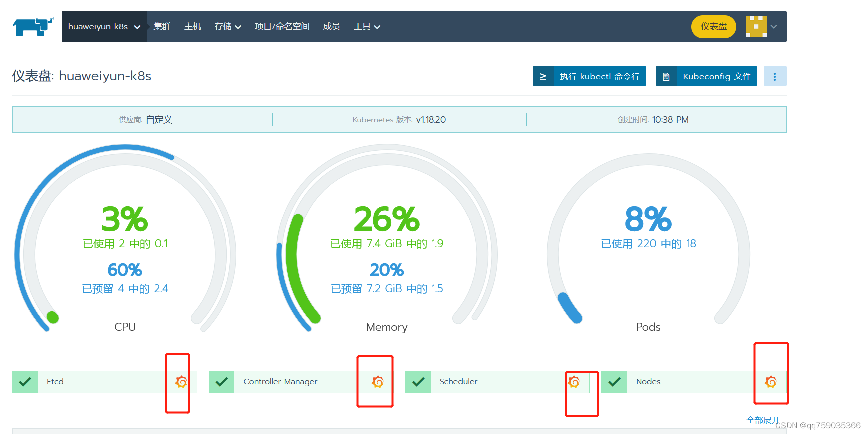Image resolution: width=868 pixels, height=434 pixels.
Task: Open the 成员 tab
Action: tap(331, 27)
